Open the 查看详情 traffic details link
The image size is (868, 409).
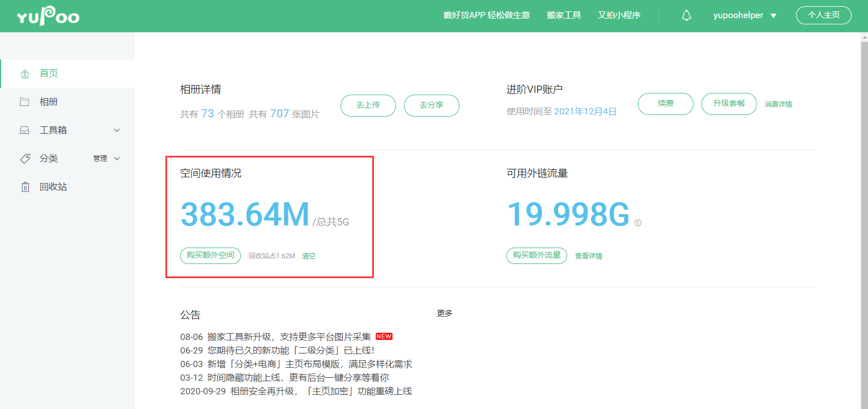pyautogui.click(x=589, y=256)
